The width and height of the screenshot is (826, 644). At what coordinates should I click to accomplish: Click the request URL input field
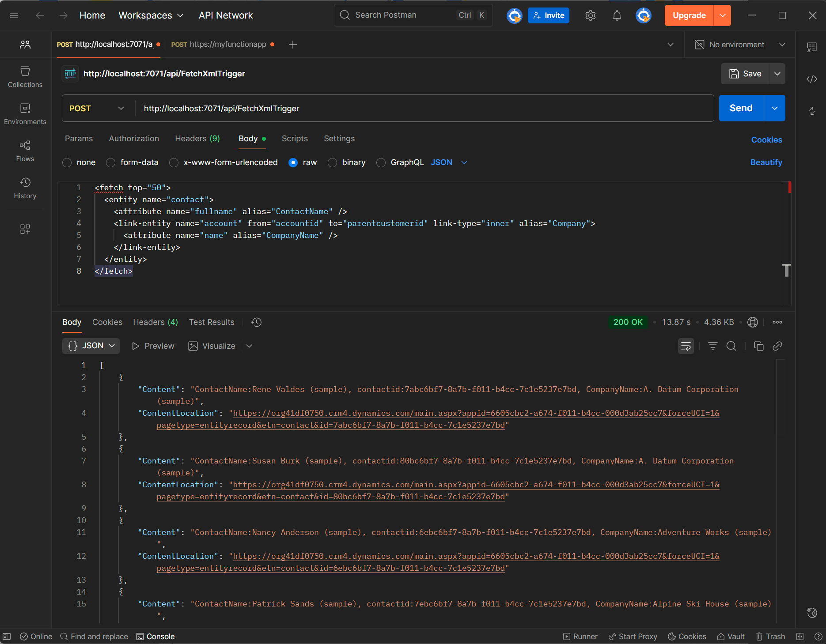click(424, 109)
